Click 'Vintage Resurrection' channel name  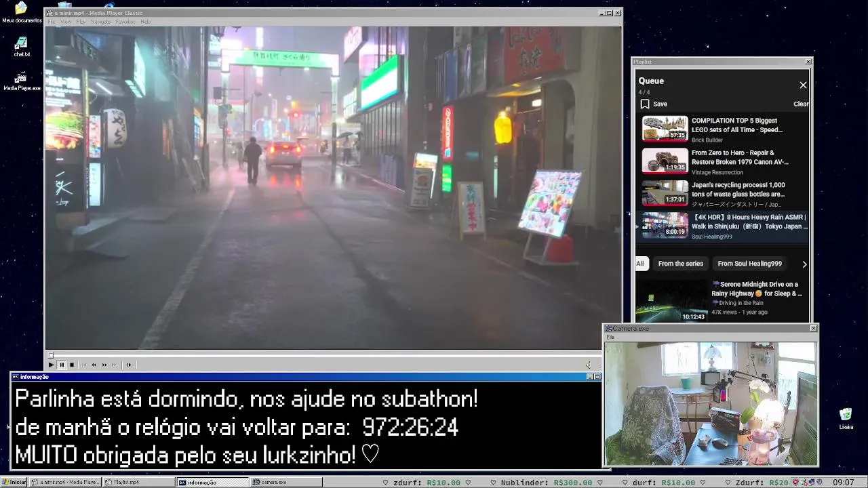(717, 173)
